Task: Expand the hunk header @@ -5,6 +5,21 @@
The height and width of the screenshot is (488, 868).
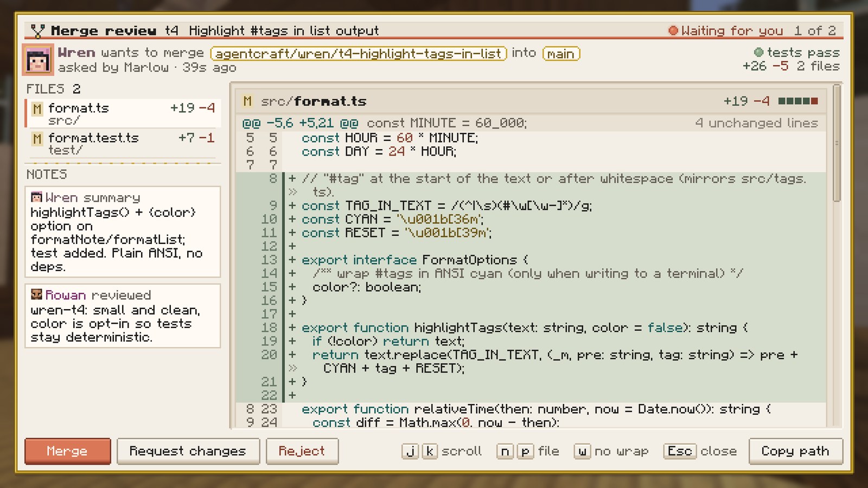Action: click(x=300, y=123)
